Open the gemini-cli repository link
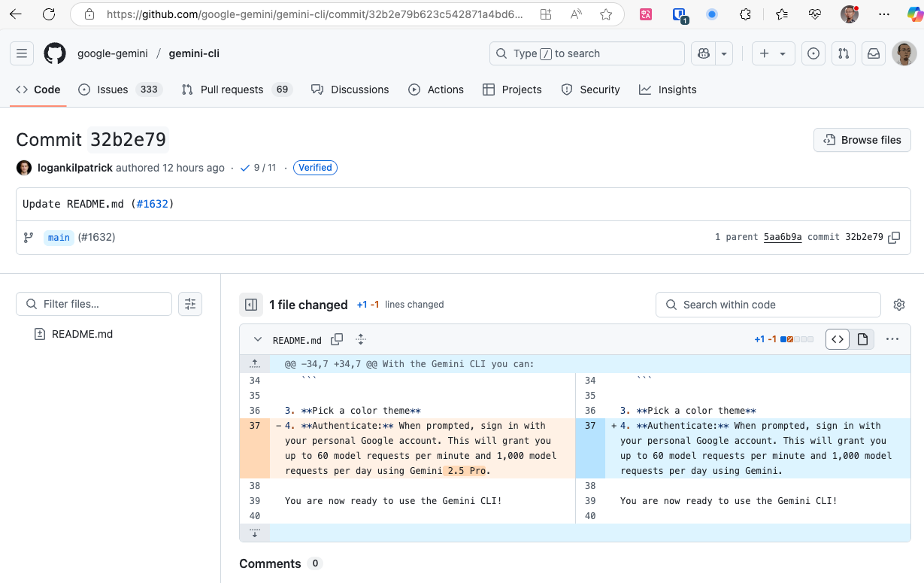 pos(194,53)
